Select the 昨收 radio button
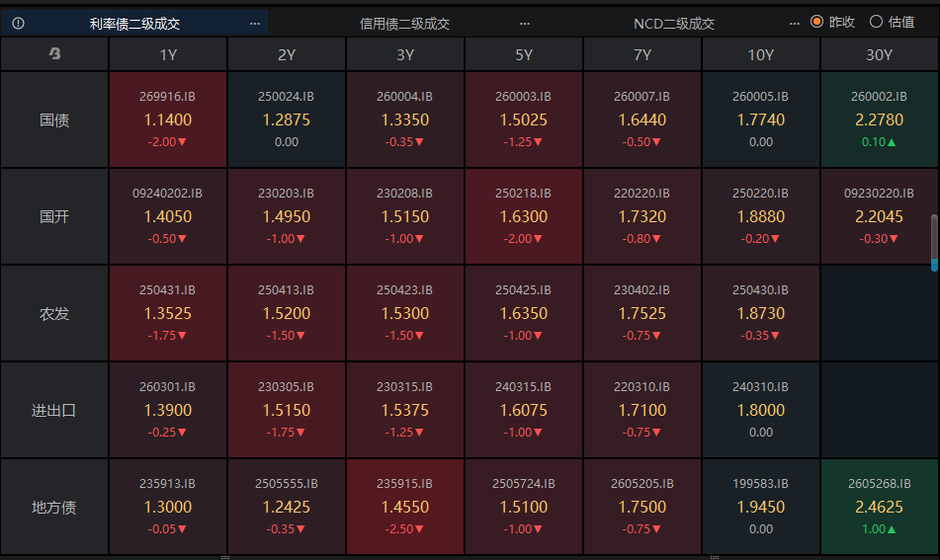 click(816, 22)
